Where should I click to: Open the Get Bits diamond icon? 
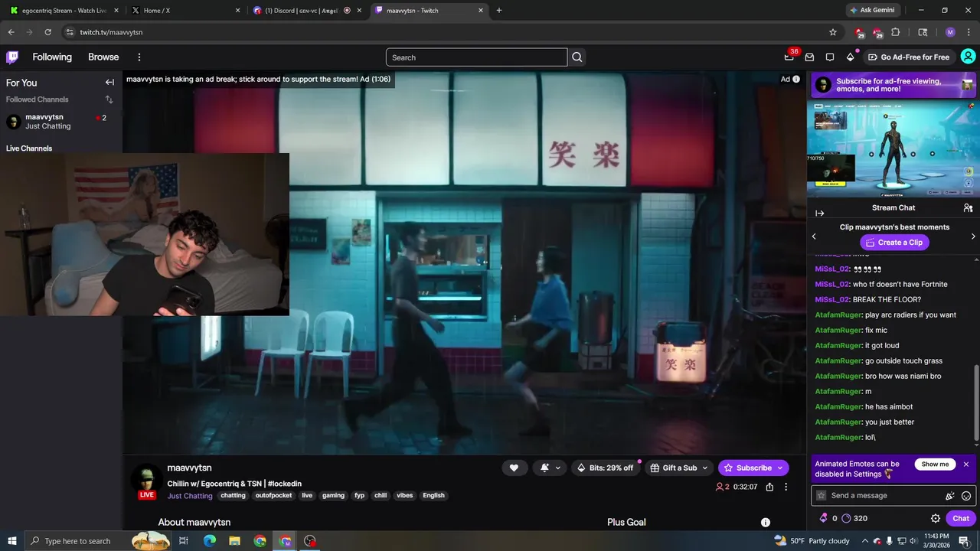pyautogui.click(x=850, y=57)
